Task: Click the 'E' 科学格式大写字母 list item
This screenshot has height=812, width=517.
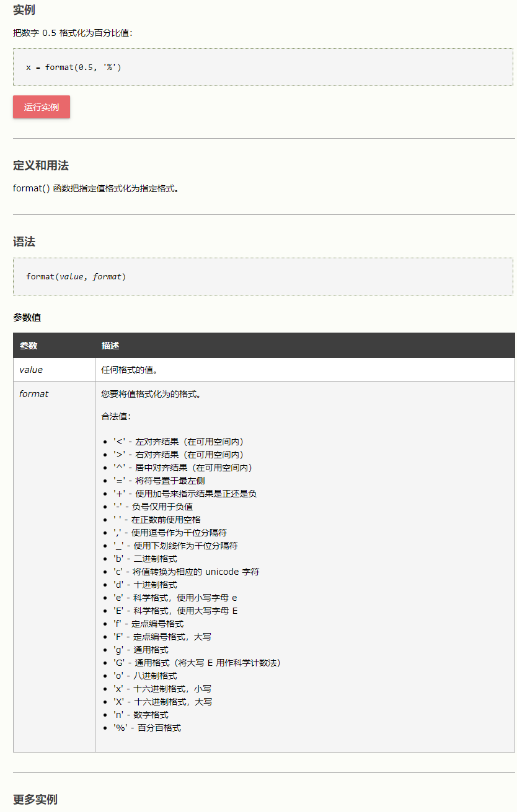Action: (175, 611)
